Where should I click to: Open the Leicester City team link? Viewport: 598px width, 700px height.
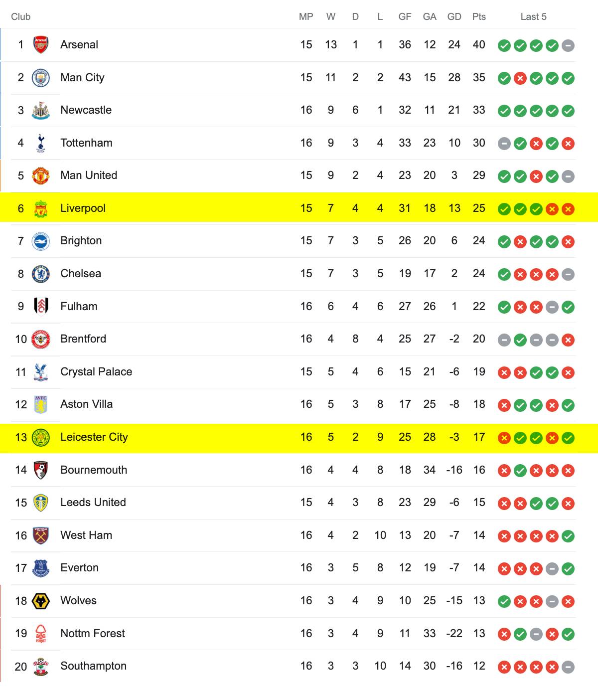pyautogui.click(x=94, y=437)
